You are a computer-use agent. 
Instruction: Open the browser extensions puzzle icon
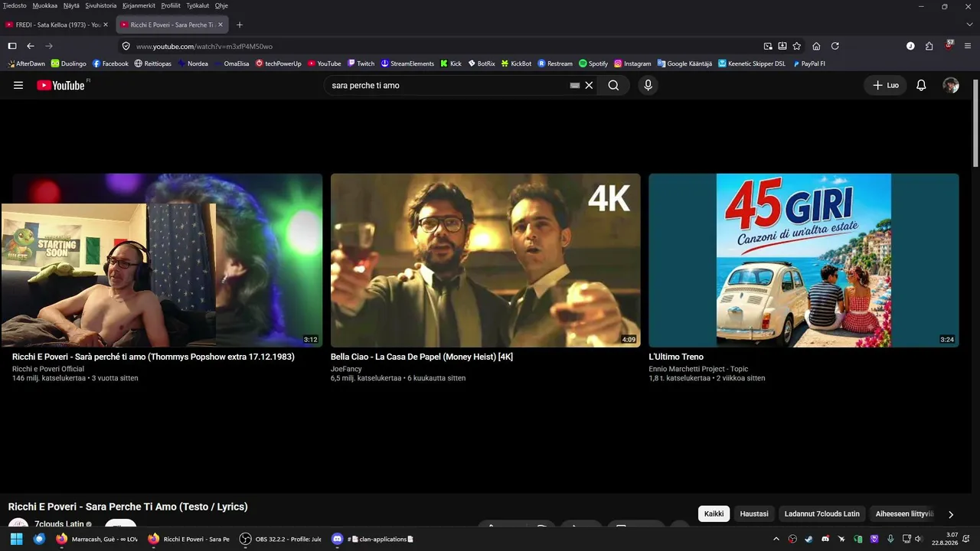(929, 46)
